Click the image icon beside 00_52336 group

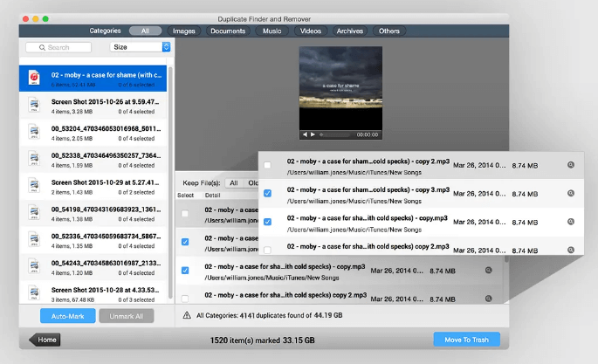34,239
